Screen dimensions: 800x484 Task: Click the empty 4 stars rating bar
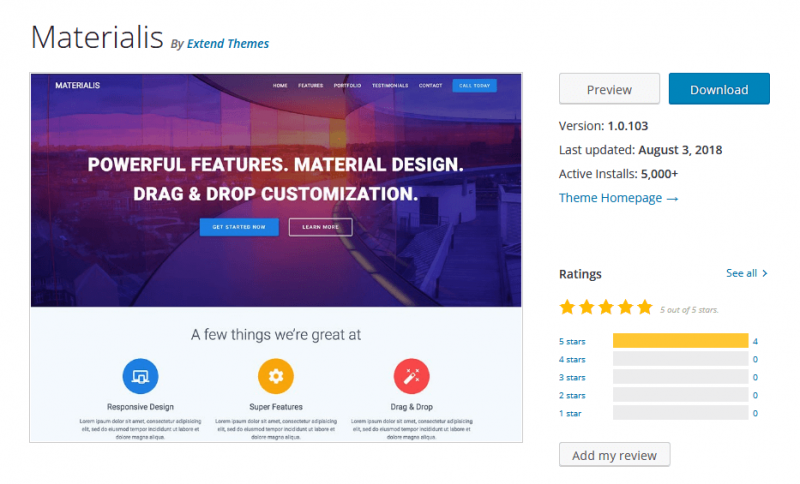681,359
